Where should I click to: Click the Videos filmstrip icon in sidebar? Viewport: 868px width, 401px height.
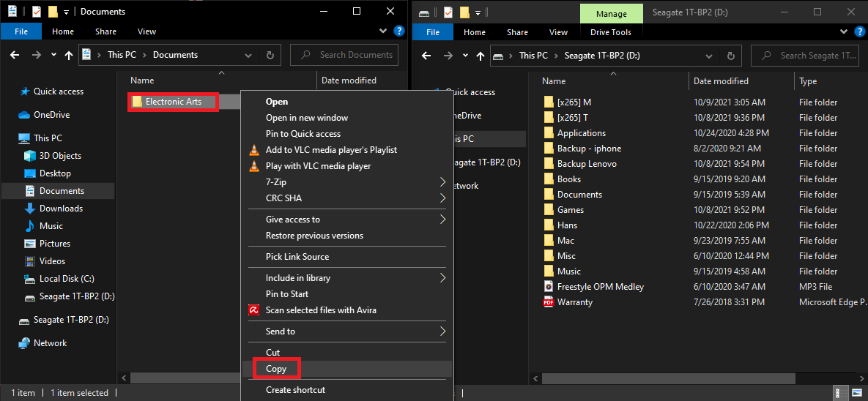30,261
